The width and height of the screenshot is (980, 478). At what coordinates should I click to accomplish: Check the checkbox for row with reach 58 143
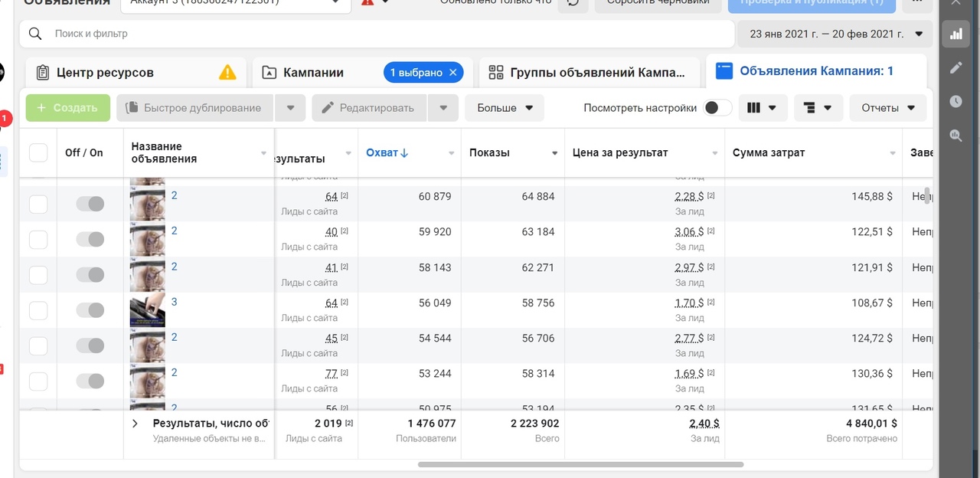[x=38, y=274]
